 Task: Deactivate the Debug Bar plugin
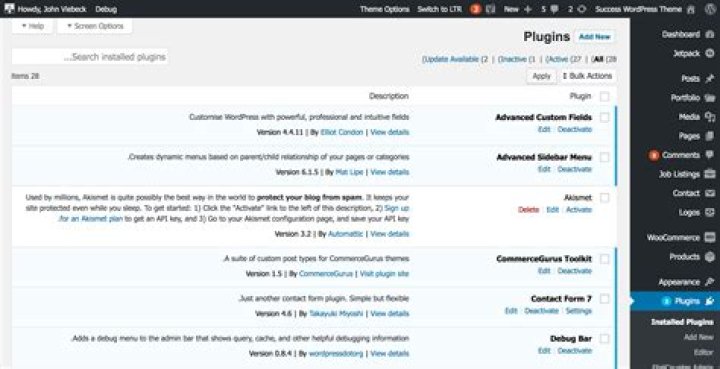tap(574, 351)
